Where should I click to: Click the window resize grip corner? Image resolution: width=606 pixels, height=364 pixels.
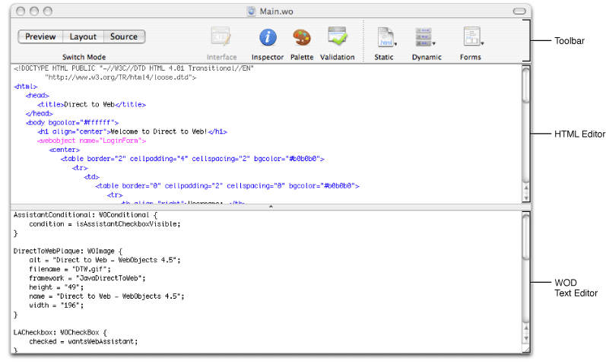526,349
